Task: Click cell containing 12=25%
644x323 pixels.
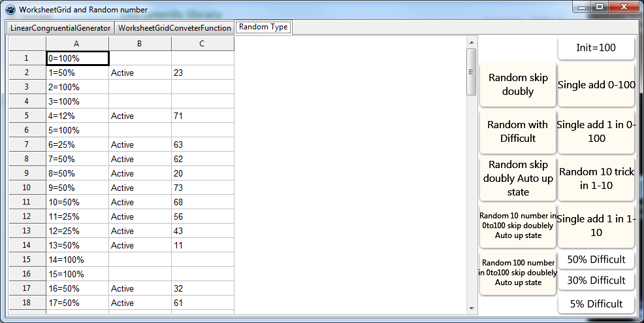Action: pos(78,231)
